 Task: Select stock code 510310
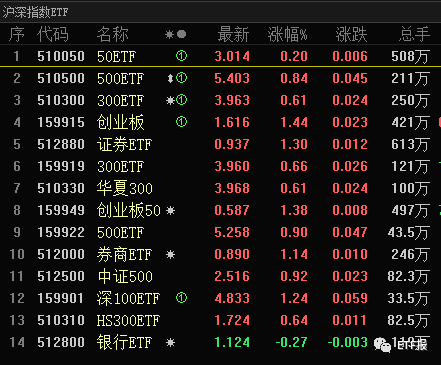pos(61,320)
